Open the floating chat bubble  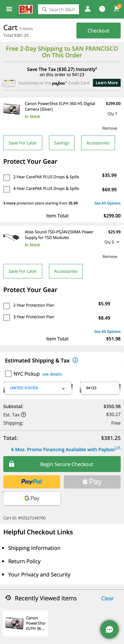(x=109, y=629)
